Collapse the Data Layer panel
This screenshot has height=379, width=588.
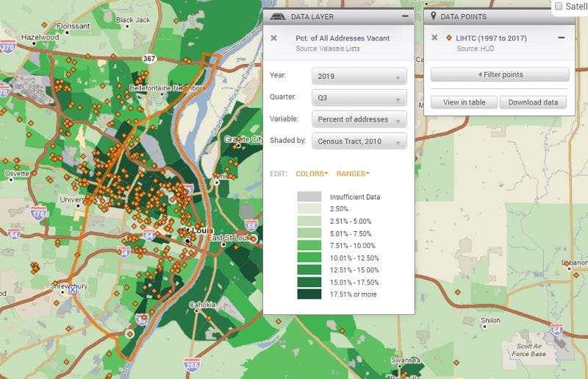pos(405,16)
